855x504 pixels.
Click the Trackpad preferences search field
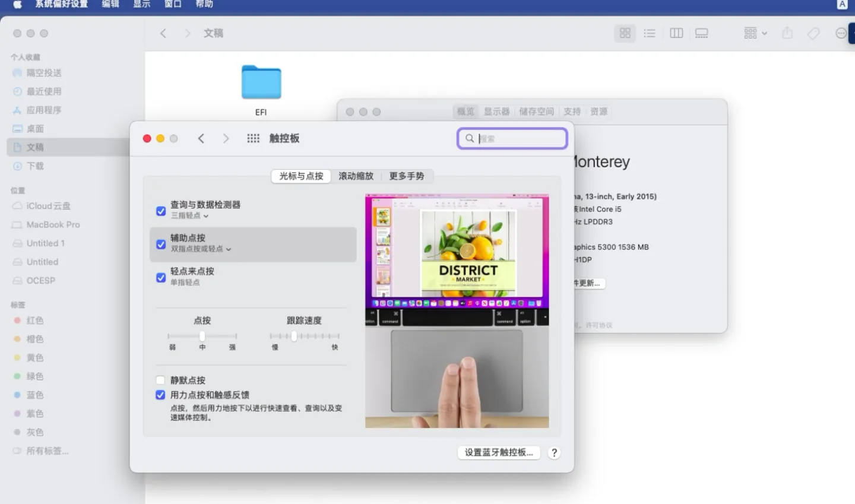[x=512, y=138]
